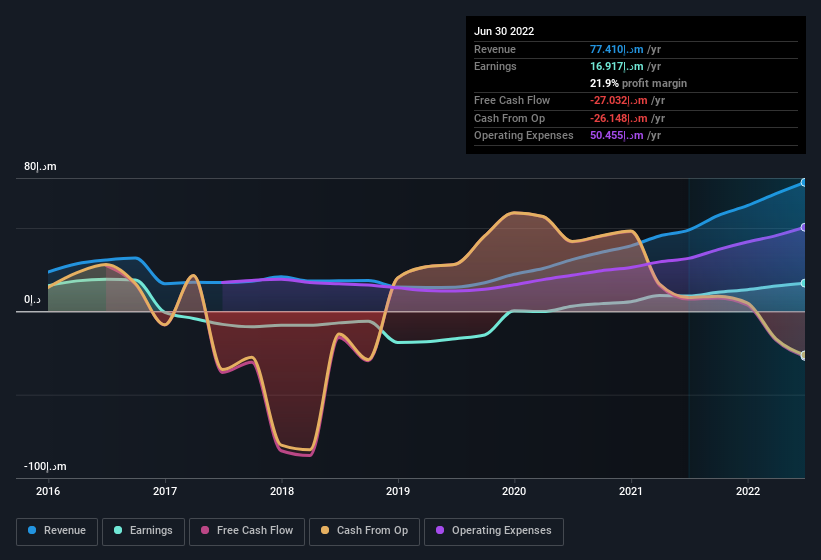
Task: Click the -100 y-axis bottom label
Action: (x=45, y=466)
